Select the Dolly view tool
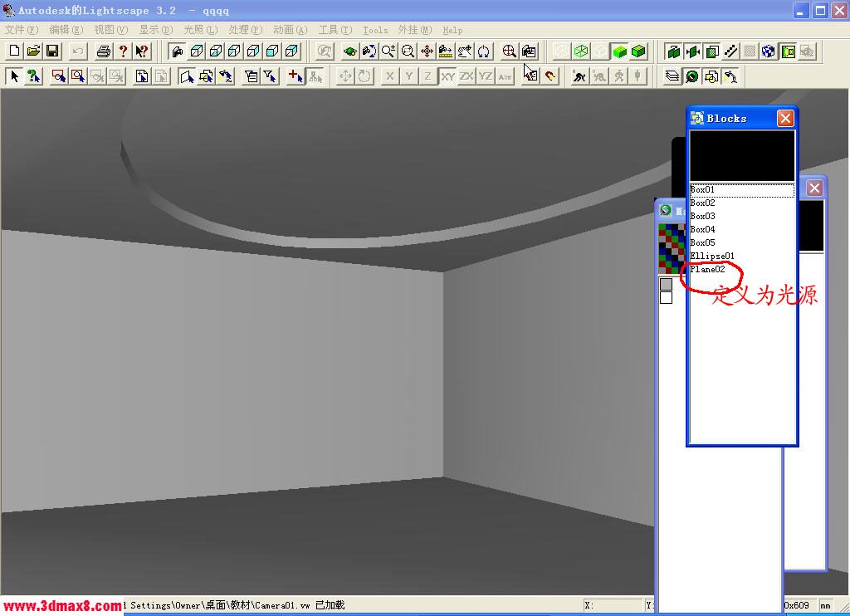Image resolution: width=850 pixels, height=616 pixels. pos(446,51)
